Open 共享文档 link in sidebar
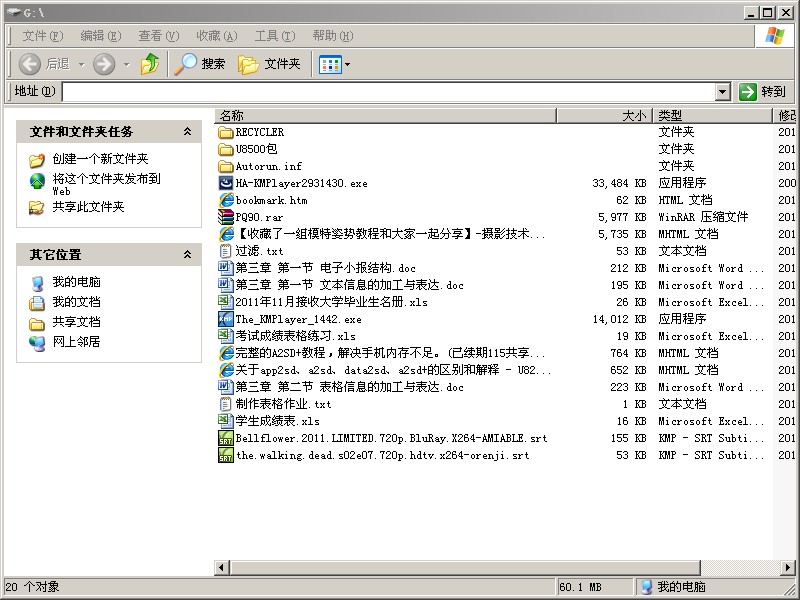 coord(76,321)
